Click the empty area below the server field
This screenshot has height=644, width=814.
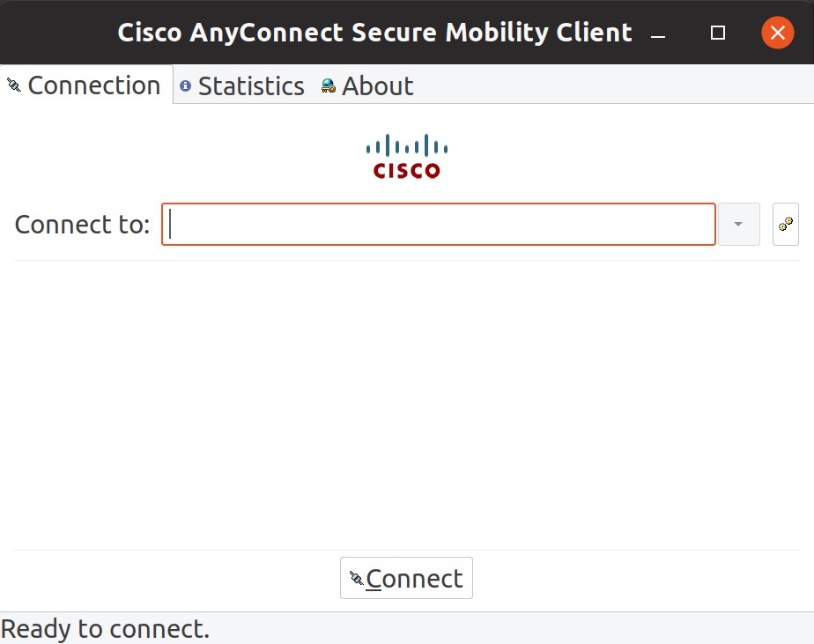click(x=407, y=396)
